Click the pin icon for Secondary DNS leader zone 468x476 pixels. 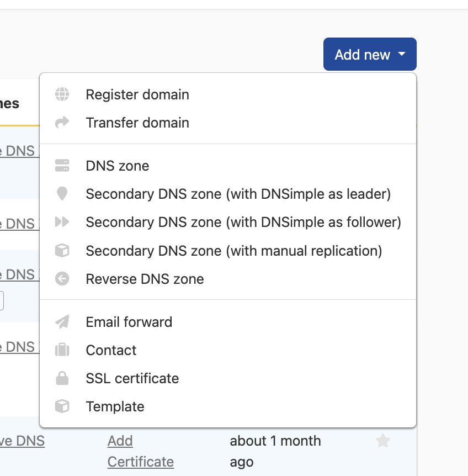62,194
